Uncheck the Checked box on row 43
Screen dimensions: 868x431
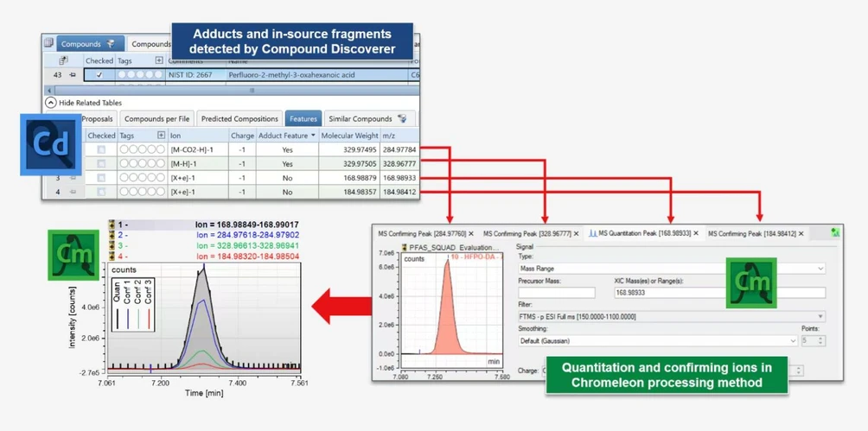[x=99, y=74]
